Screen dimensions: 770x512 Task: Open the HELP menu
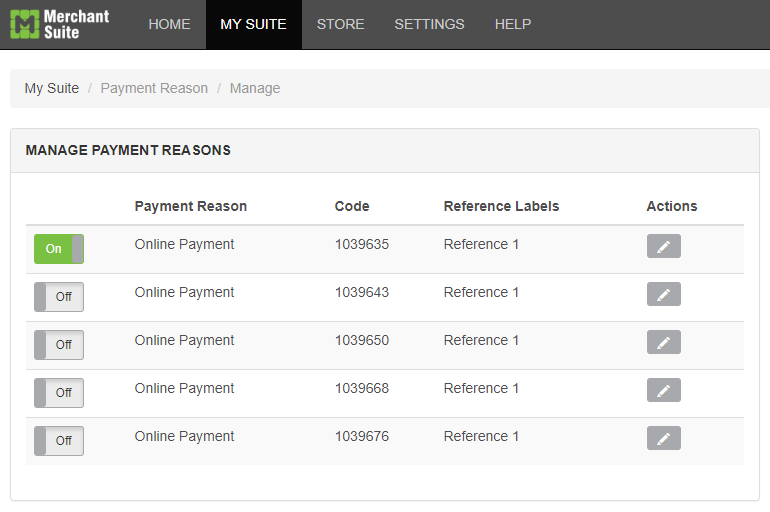[513, 24]
